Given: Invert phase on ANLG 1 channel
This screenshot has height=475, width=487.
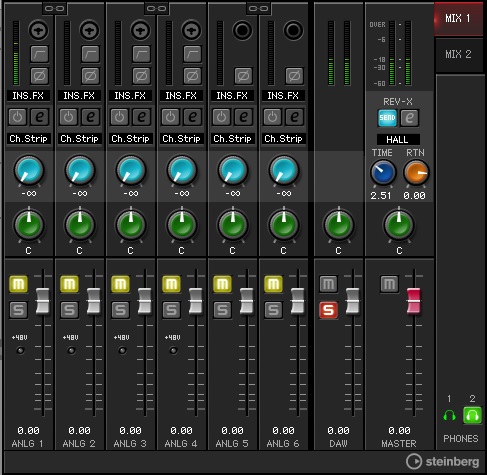Looking at the screenshot, I should click(39, 76).
